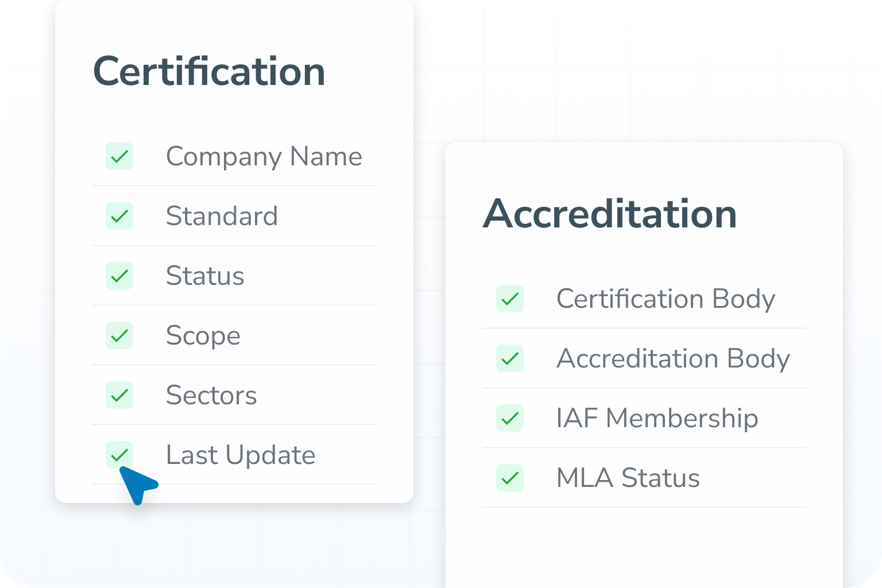The image size is (882, 588).
Task: Uncheck Certification Body
Action: click(x=509, y=299)
